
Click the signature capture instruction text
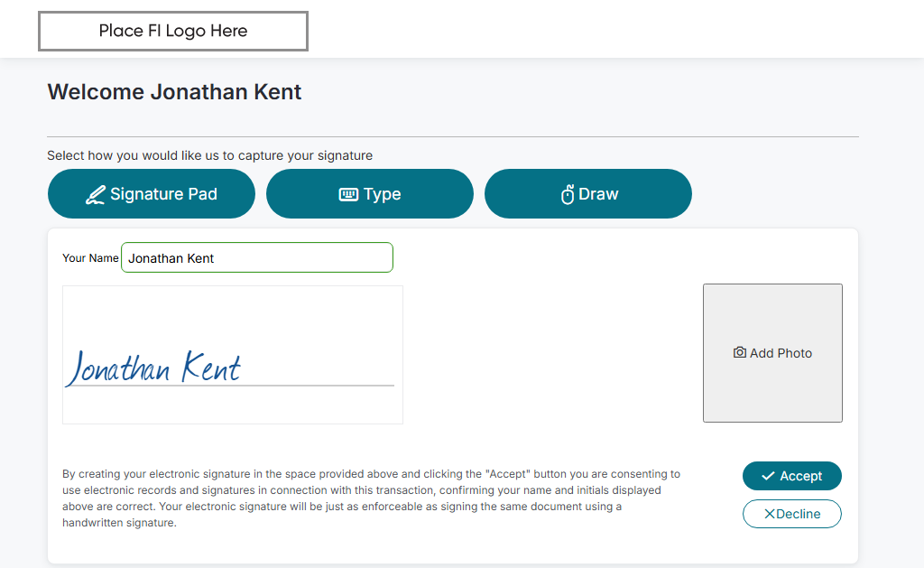(209, 155)
